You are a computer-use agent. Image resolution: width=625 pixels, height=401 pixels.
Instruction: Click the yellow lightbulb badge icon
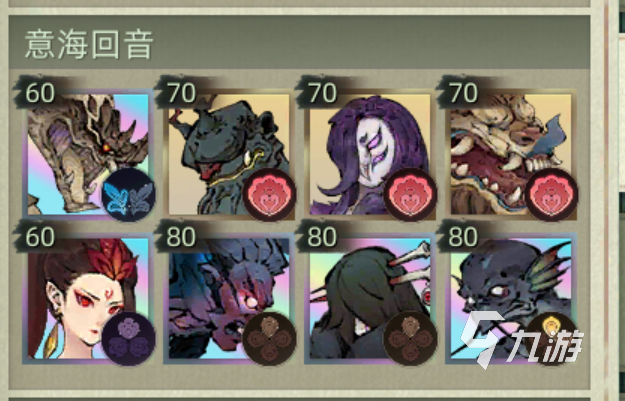552,339
